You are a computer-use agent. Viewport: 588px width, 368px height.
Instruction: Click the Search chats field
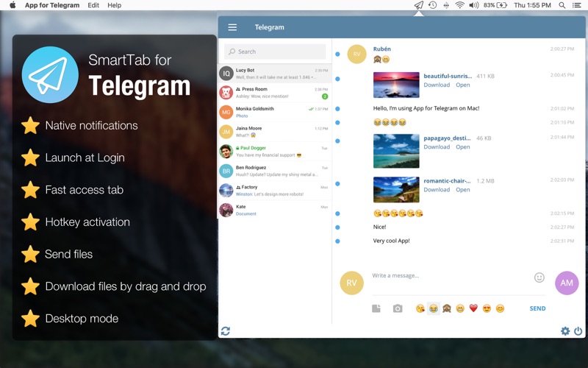pyautogui.click(x=275, y=52)
